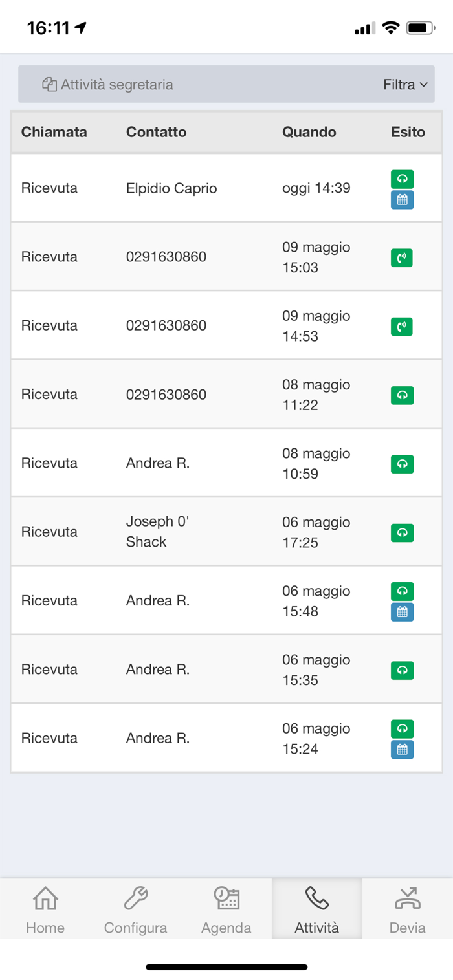453x980 pixels.
Task: Click calendar icon for 06 maggio 15:24 call
Action: 402,749
